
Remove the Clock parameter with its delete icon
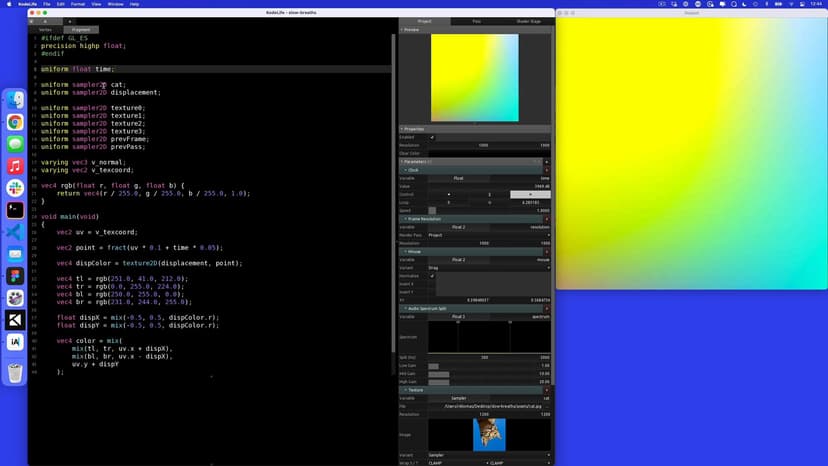pyautogui.click(x=546, y=170)
